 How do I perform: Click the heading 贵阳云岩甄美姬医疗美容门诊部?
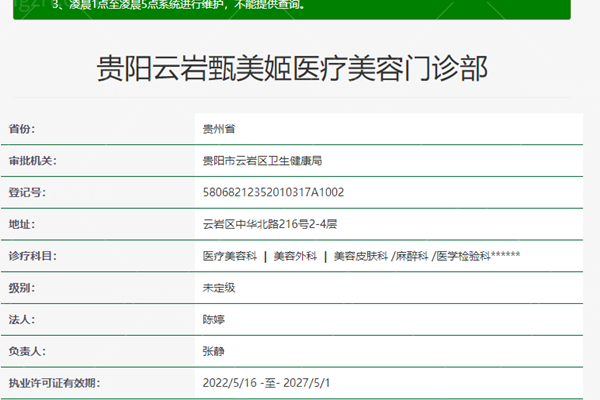[292, 69]
